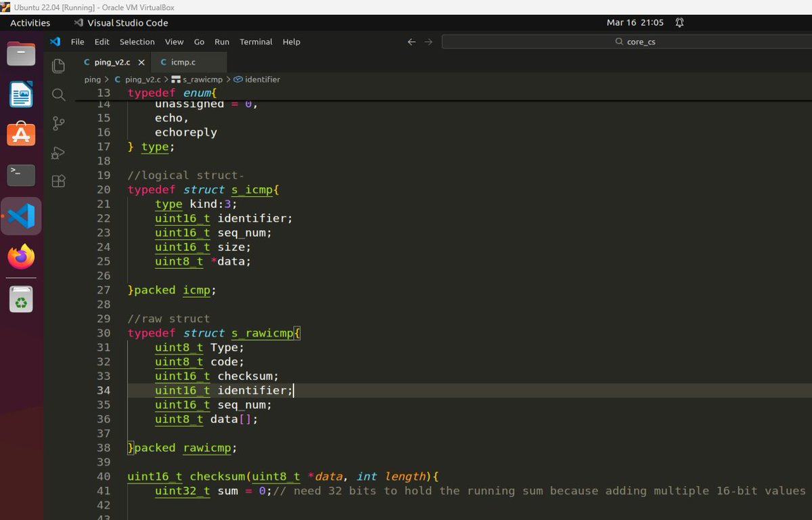
Task: Launch Firefox from the dock
Action: (21, 257)
